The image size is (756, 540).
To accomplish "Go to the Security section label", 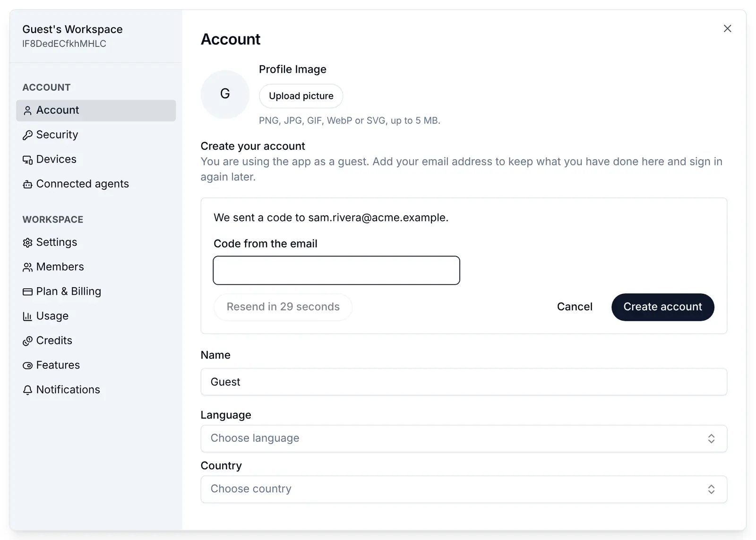I will tap(57, 135).
